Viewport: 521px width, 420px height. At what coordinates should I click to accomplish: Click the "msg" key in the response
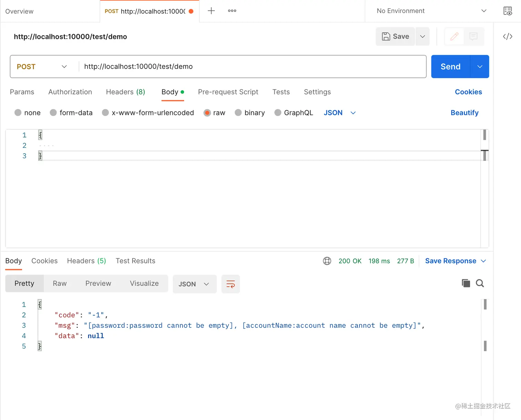[x=65, y=325]
